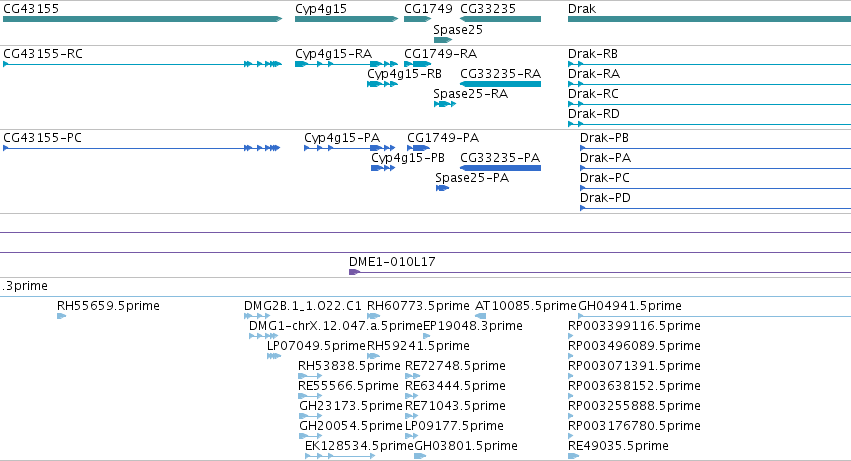Select the Spase25-PA protein feature
This screenshot has height=461, width=851.
tap(442, 188)
